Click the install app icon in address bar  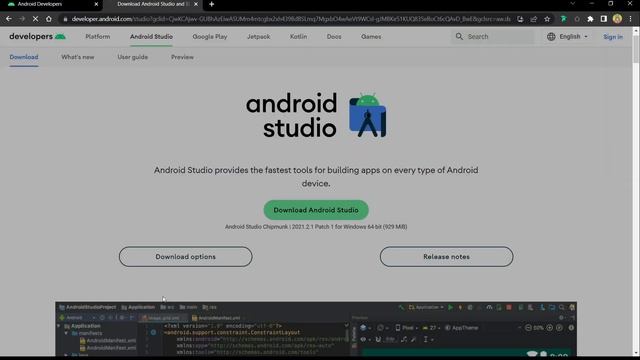pyautogui.click(x=520, y=19)
